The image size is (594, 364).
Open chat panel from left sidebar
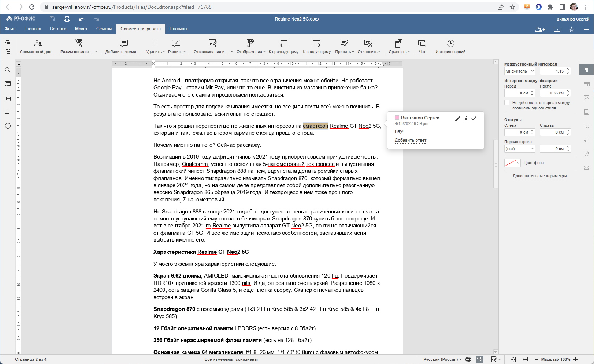8,98
